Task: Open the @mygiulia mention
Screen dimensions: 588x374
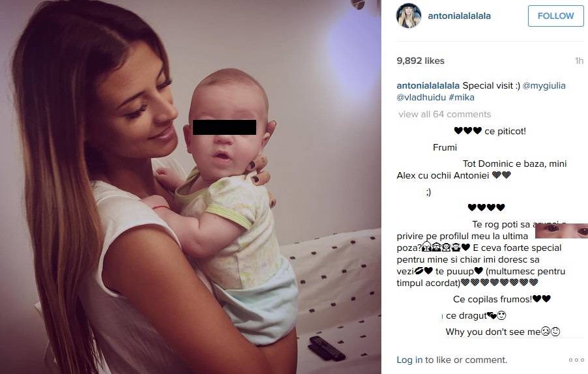Action: (x=544, y=86)
